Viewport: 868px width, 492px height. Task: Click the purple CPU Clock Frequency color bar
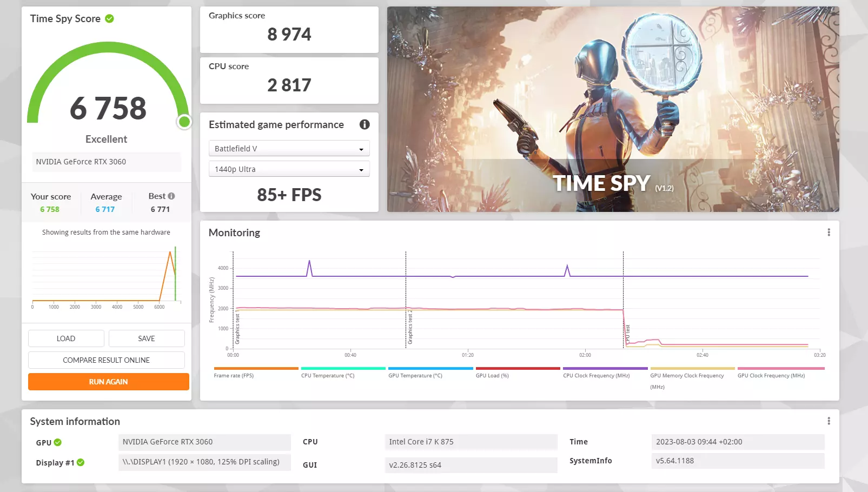[x=605, y=368]
